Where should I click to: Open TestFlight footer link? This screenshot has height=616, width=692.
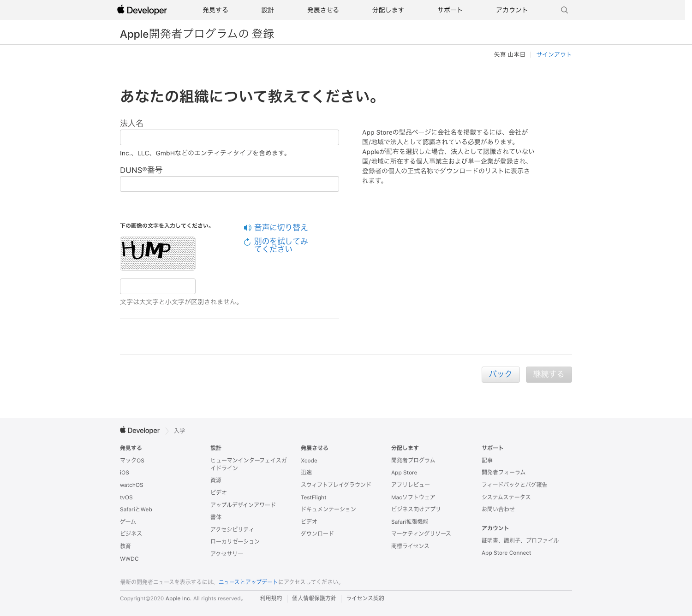pos(314,498)
